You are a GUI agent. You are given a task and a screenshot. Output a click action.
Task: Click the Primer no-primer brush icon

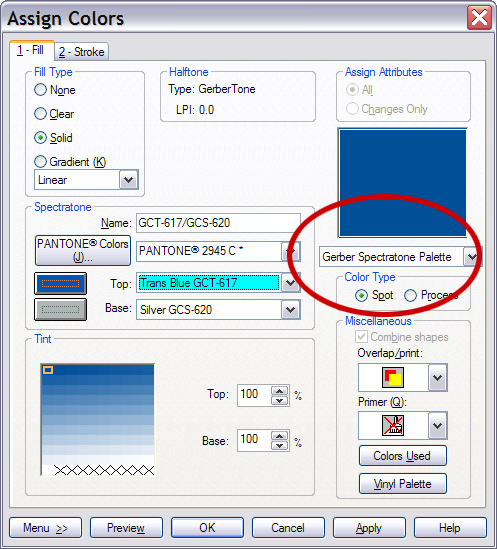[393, 425]
